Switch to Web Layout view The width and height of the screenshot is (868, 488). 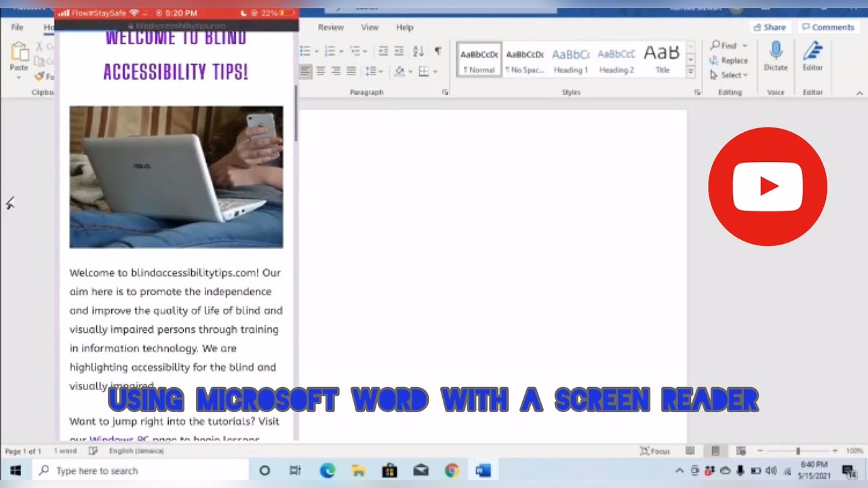pyautogui.click(x=741, y=451)
